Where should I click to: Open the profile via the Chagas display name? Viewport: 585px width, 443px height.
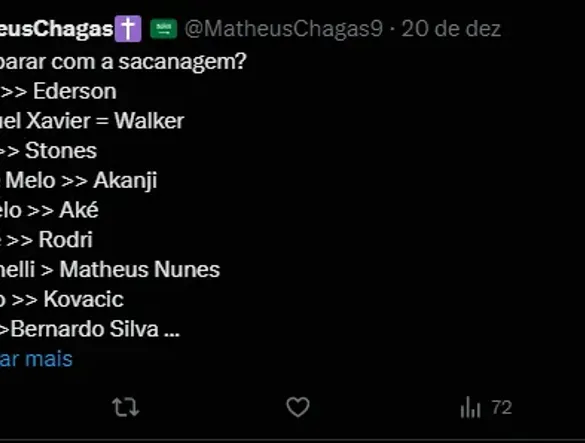coord(57,29)
